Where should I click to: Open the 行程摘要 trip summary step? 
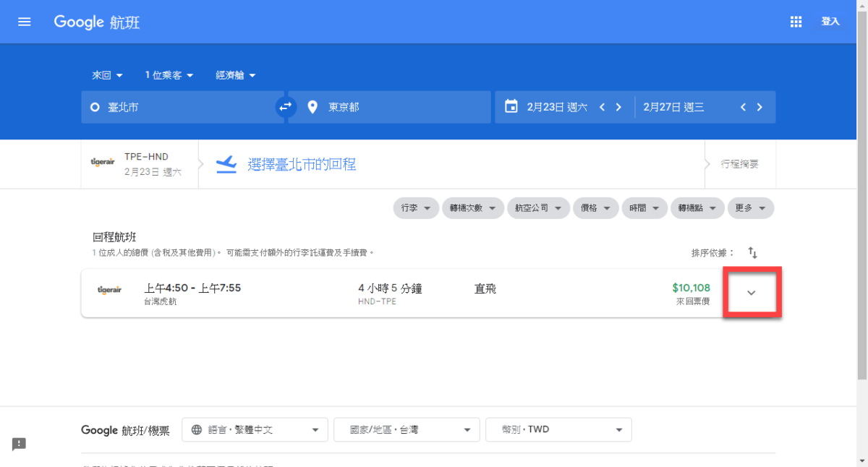[739, 164]
